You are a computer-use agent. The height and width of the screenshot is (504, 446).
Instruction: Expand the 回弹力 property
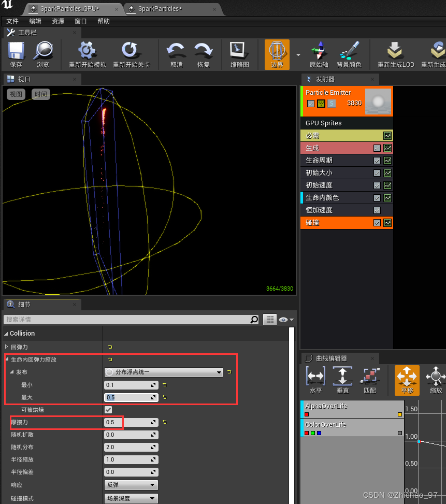[x=6, y=347]
